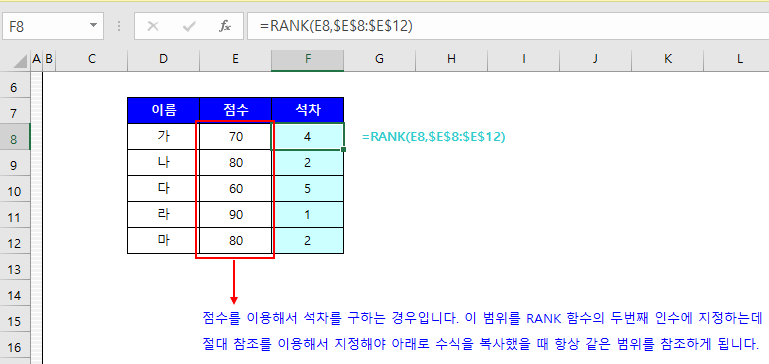This screenshot has width=769, height=364.
Task: Select rank 2 in row 9
Action: pyautogui.click(x=308, y=162)
